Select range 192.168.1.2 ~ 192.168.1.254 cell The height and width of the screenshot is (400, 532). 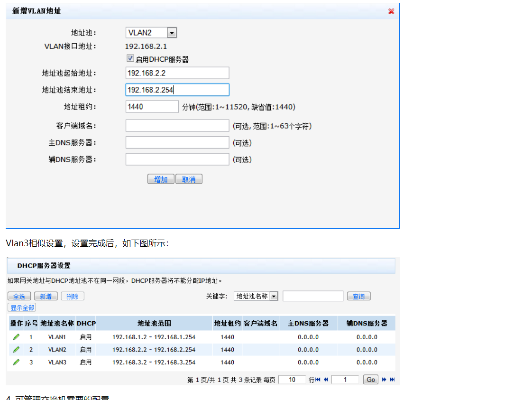click(x=154, y=337)
